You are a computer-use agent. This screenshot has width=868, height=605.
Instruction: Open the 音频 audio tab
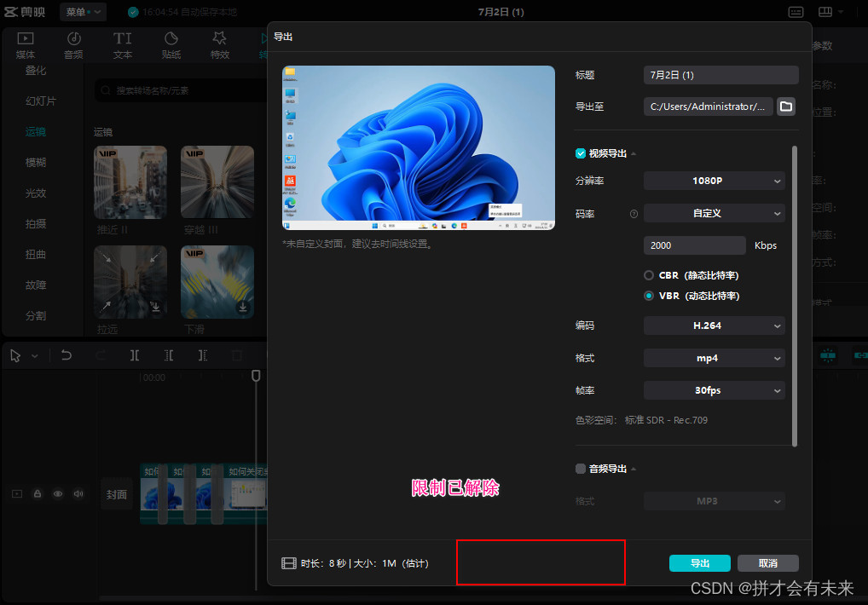73,45
